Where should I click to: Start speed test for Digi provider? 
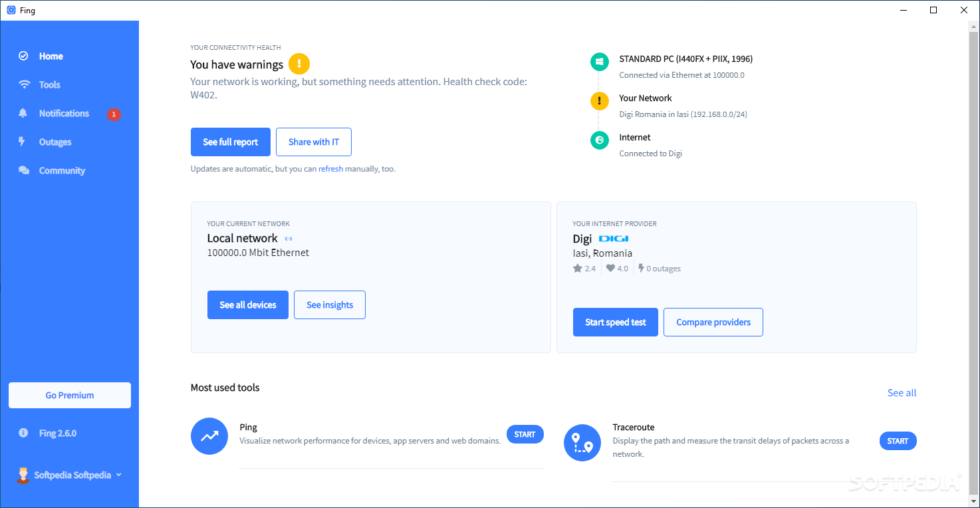[x=616, y=322]
